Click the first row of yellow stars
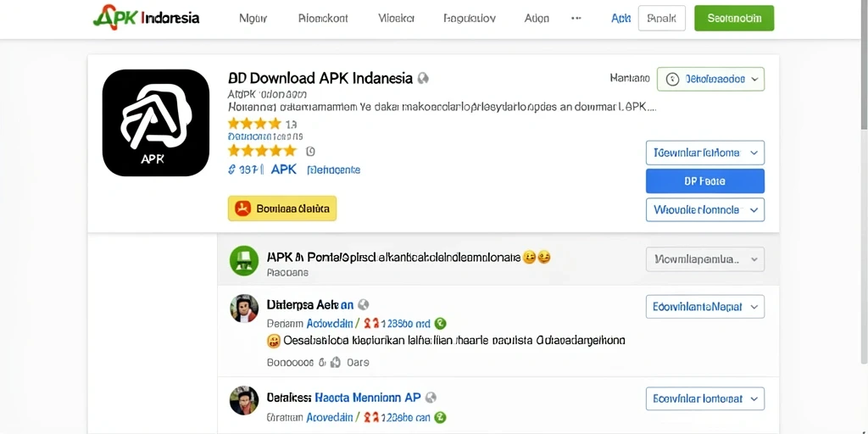 (254, 123)
